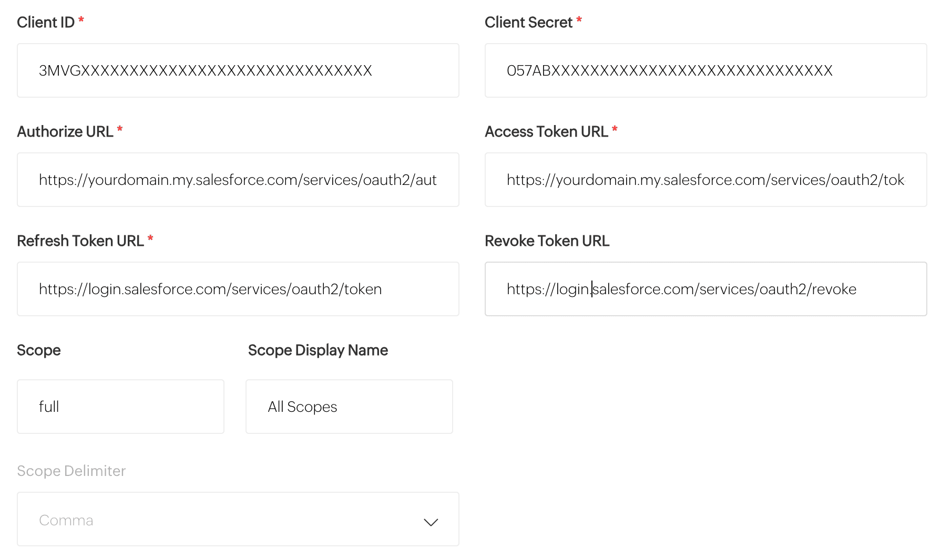Click the 'Comma' value in Scope Delimiter
Screen dimensions: 941x560
coord(66,520)
